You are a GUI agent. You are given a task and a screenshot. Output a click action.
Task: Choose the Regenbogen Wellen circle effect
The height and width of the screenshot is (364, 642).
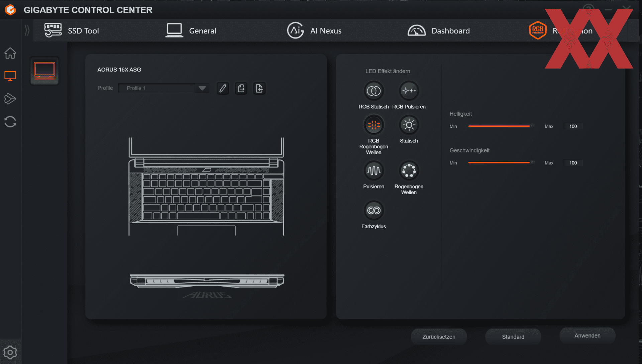(x=409, y=171)
